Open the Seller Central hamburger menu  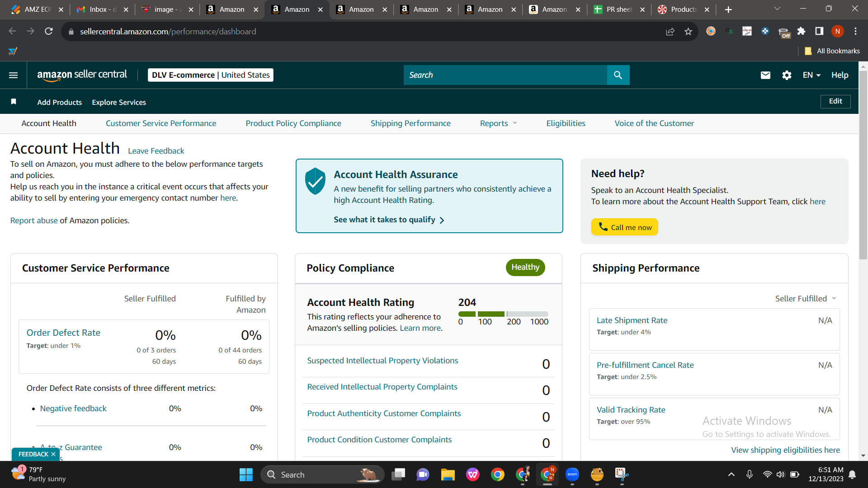14,75
